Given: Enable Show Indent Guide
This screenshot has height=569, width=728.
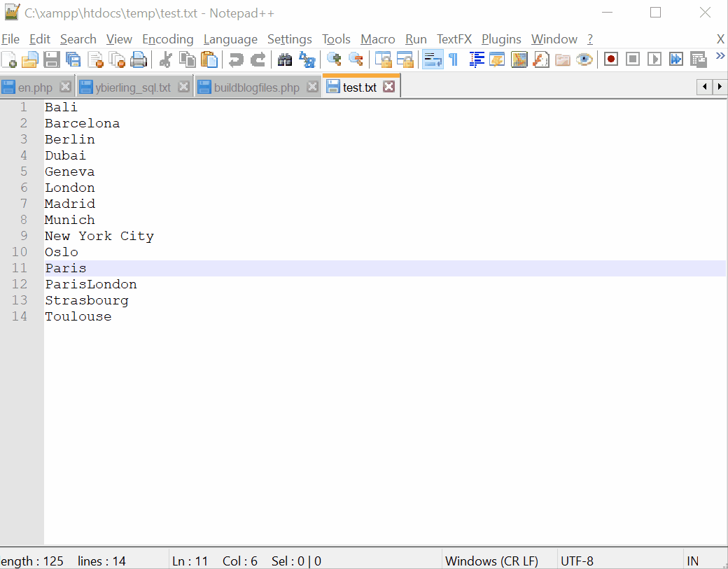Looking at the screenshot, I should pyautogui.click(x=476, y=59).
